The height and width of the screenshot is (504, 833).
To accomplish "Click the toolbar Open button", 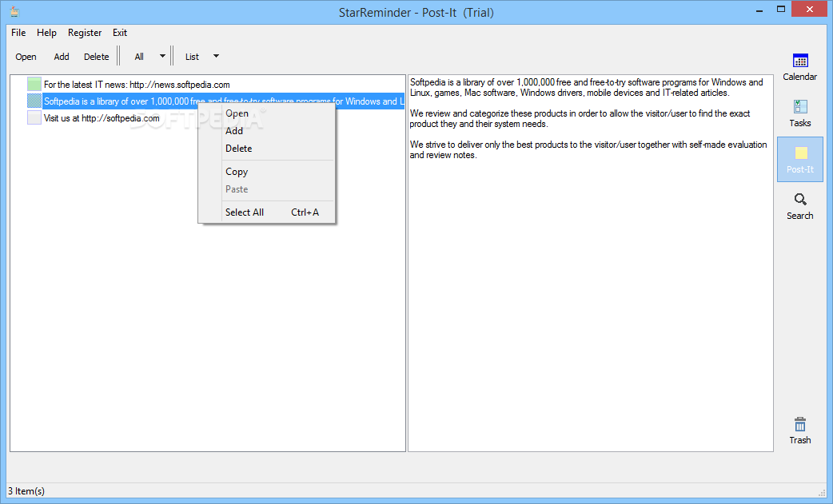I will coord(26,56).
